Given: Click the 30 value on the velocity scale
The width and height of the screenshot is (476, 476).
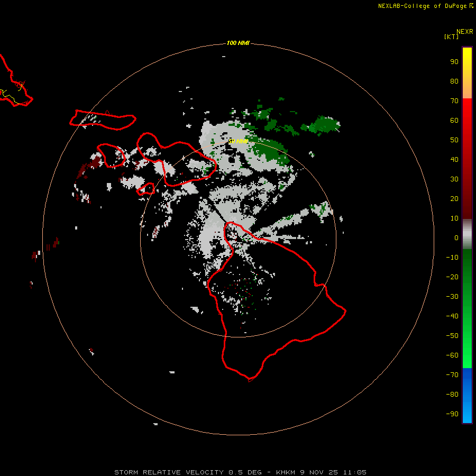Looking at the screenshot, I should tap(454, 179).
